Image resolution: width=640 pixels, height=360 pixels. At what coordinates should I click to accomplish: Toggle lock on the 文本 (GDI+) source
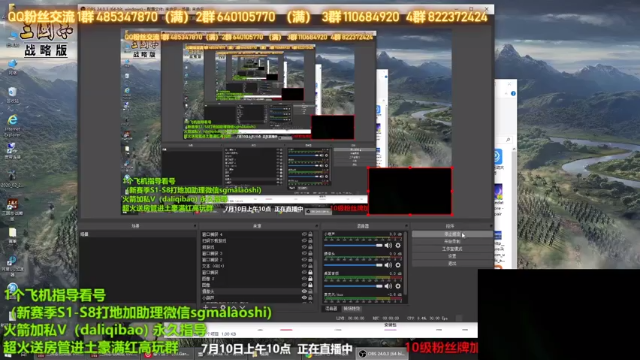[310, 266]
